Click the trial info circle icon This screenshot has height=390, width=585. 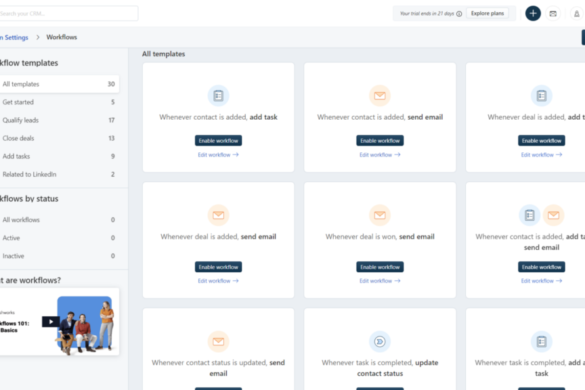click(459, 14)
